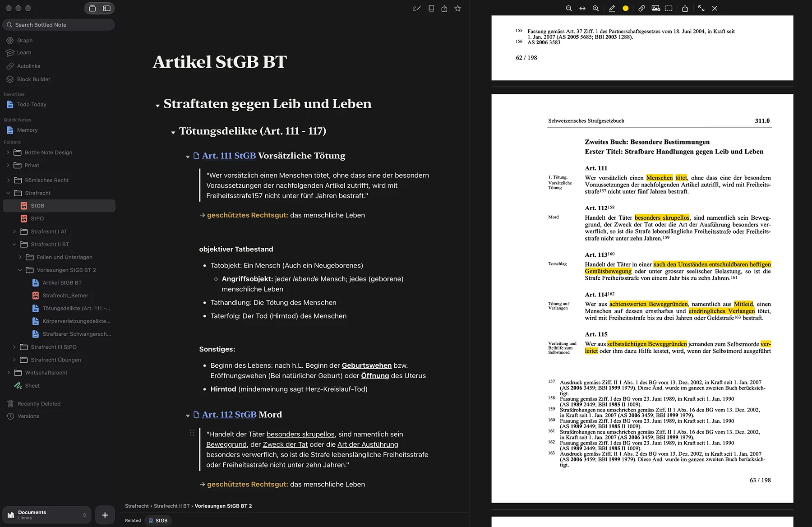Open the yellow highlight color picker
Image resolution: width=812 pixels, height=527 pixels.
626,8
